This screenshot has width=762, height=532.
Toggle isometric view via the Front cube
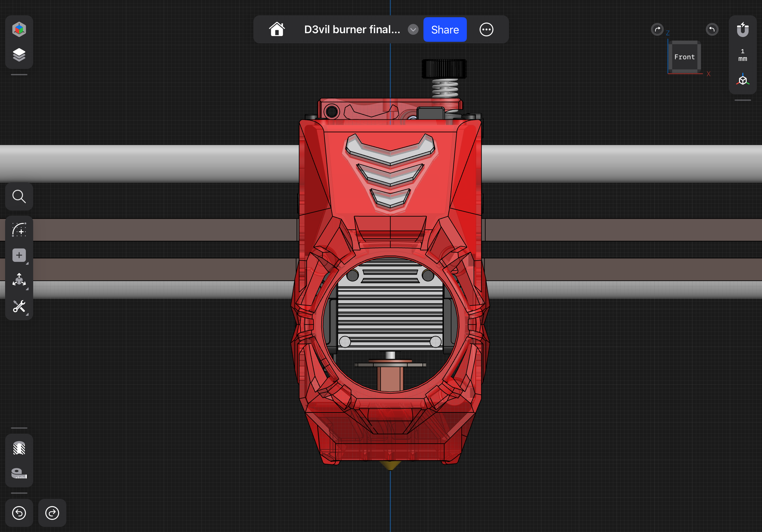(684, 56)
